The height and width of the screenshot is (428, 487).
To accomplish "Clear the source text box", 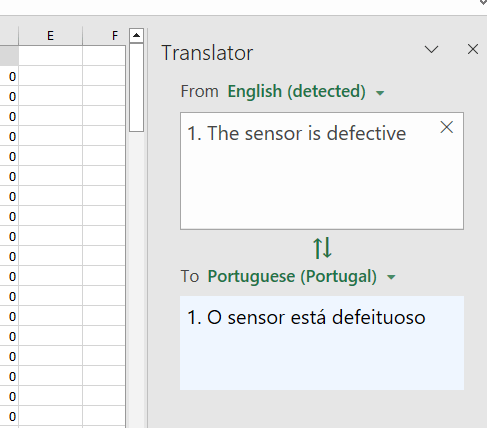I will click(446, 127).
